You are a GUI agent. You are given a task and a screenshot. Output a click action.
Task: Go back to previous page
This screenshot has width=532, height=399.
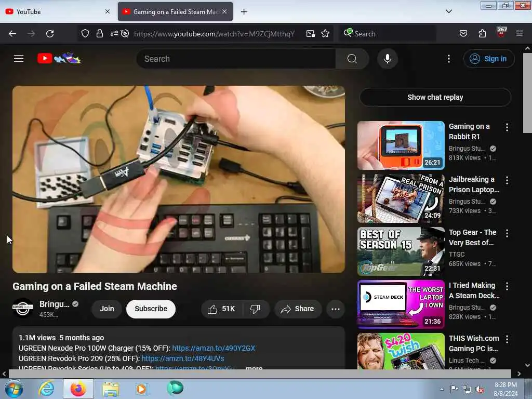click(x=12, y=34)
